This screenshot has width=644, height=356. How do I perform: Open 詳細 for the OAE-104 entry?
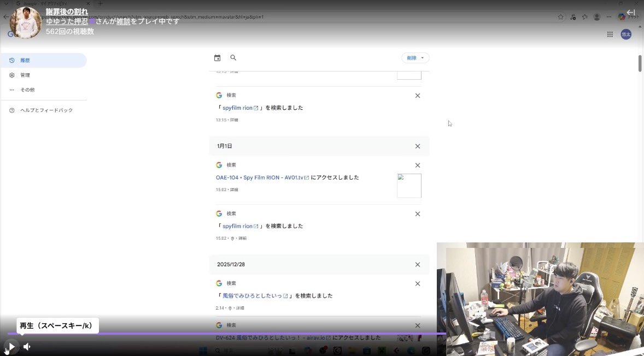(x=234, y=190)
